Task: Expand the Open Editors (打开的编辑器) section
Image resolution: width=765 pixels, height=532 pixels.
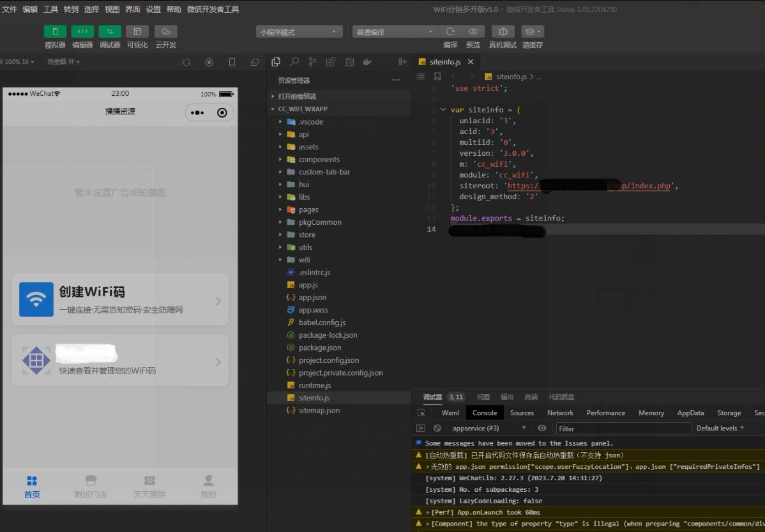Action: (339, 96)
